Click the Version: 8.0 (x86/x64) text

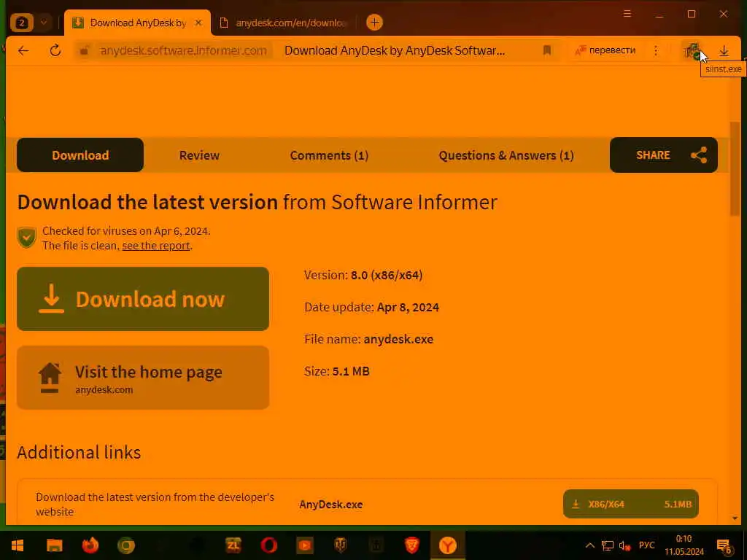[363, 275]
